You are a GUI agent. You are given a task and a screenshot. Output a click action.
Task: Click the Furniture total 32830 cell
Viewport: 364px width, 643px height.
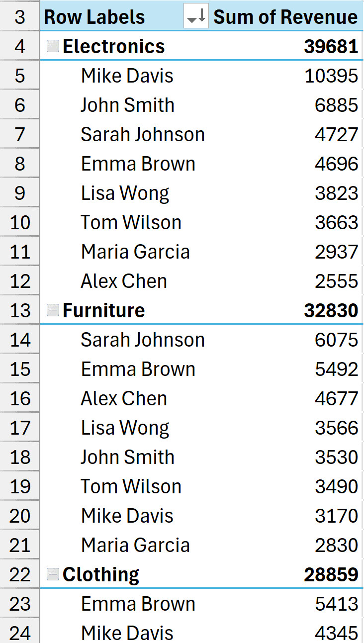[331, 310]
